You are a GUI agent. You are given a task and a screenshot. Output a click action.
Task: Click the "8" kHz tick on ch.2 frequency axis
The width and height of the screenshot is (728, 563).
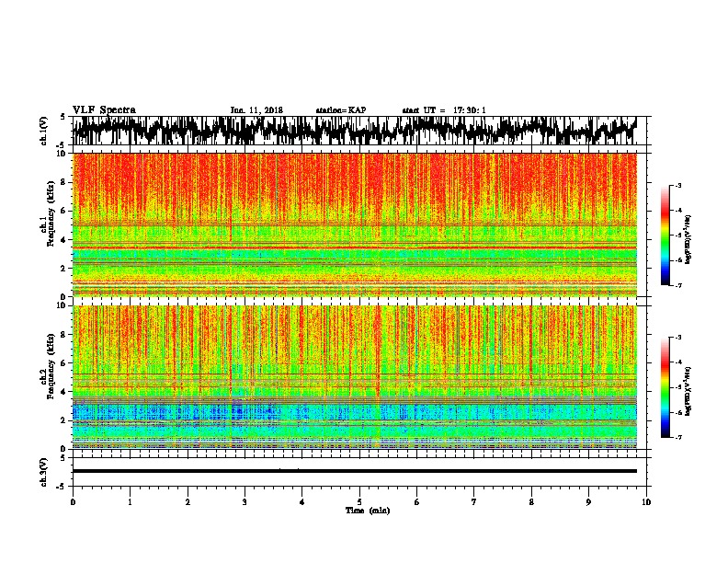(x=65, y=335)
